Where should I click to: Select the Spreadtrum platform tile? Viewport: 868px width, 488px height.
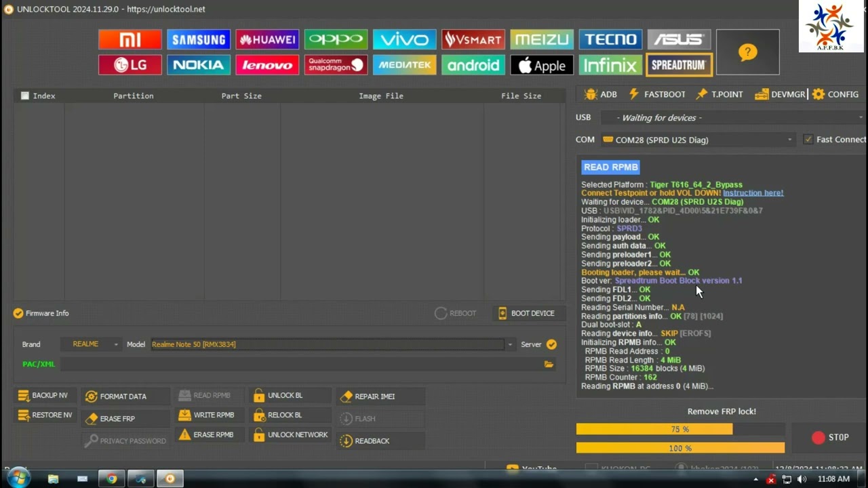point(679,65)
